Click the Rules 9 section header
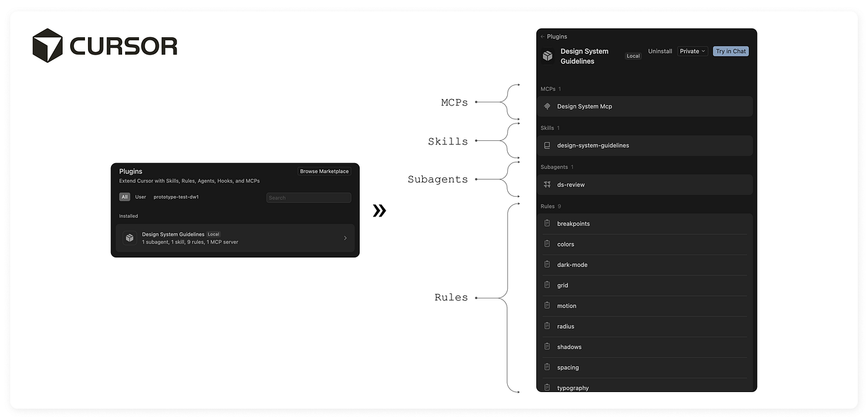The image size is (868, 420). (551, 206)
